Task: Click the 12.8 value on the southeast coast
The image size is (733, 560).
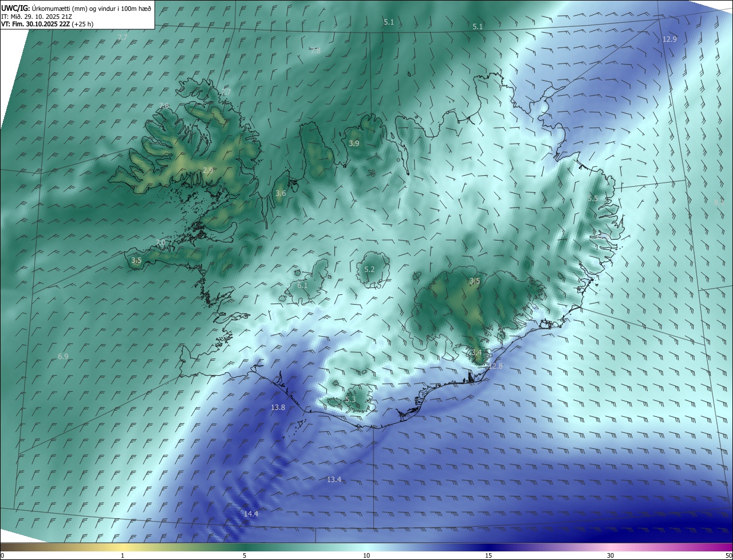Action: point(495,366)
